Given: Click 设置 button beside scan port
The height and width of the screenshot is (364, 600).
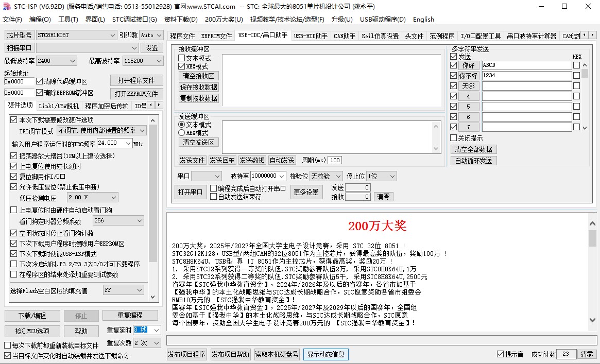Looking at the screenshot, I should coord(152,48).
